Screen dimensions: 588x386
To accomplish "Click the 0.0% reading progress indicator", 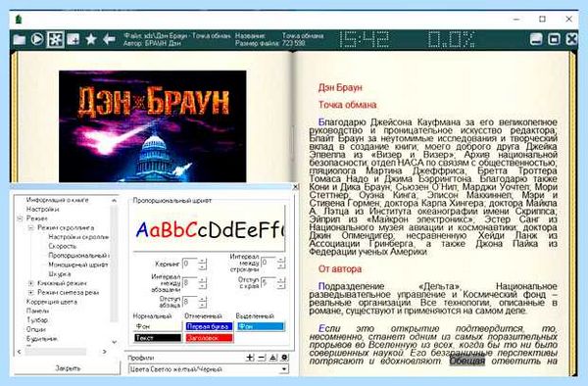I will click(x=452, y=39).
